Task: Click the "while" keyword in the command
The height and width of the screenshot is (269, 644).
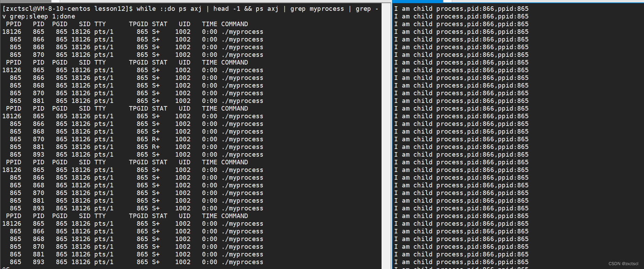Action: [146, 9]
